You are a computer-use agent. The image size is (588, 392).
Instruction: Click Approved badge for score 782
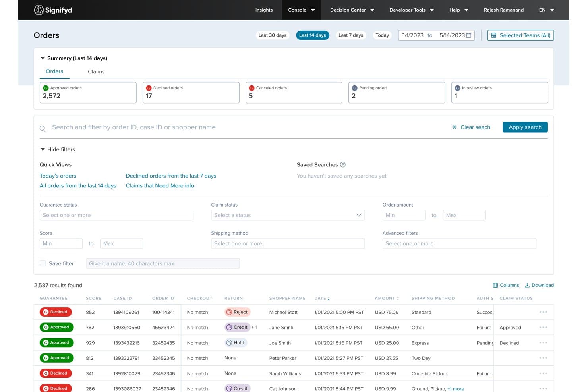57,327
